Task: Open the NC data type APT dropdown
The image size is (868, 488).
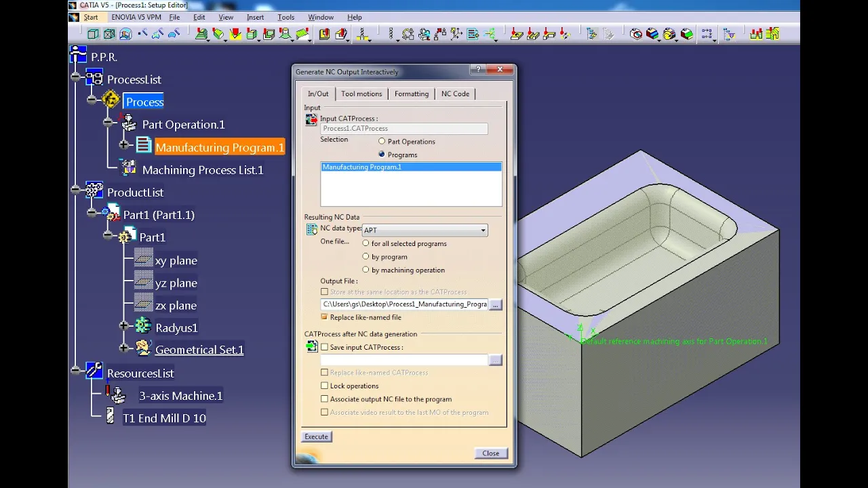Action: tap(425, 230)
